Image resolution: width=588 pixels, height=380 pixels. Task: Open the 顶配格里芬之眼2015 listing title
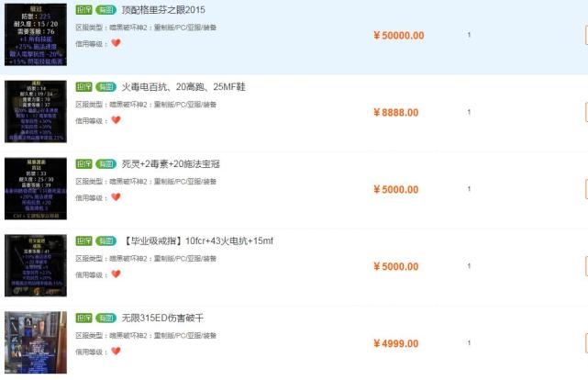(163, 10)
